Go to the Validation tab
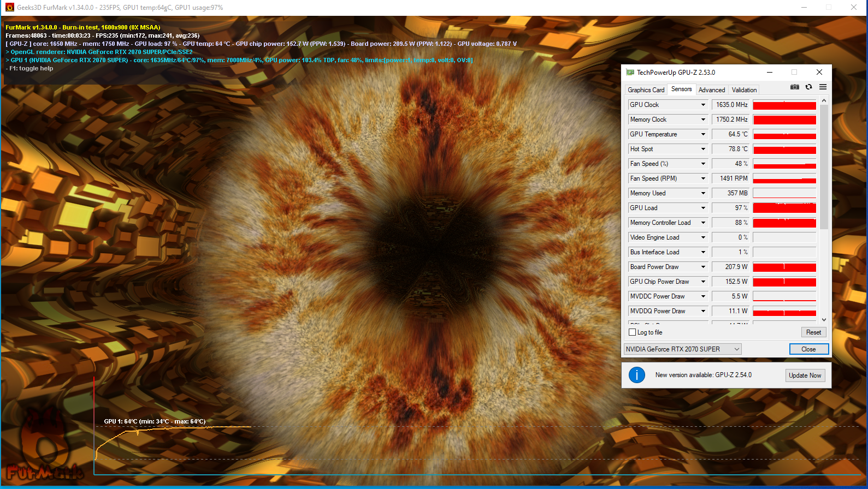This screenshot has width=868, height=489. [744, 90]
